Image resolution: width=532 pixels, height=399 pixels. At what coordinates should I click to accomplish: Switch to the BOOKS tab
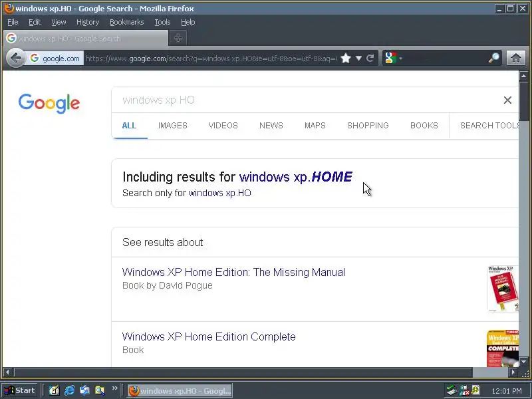coord(424,126)
